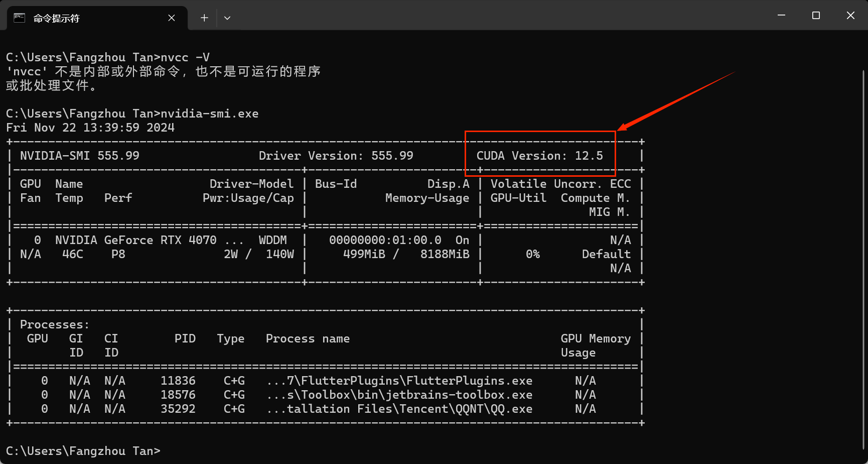Click the nvidia-smi.exe command text
This screenshot has width=868, height=464.
coord(210,113)
